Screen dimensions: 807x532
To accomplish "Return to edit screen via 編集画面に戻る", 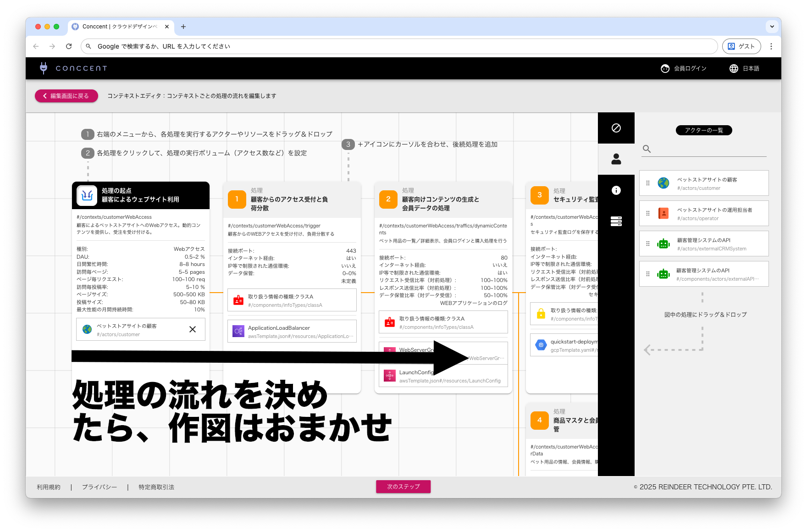I will [x=66, y=96].
